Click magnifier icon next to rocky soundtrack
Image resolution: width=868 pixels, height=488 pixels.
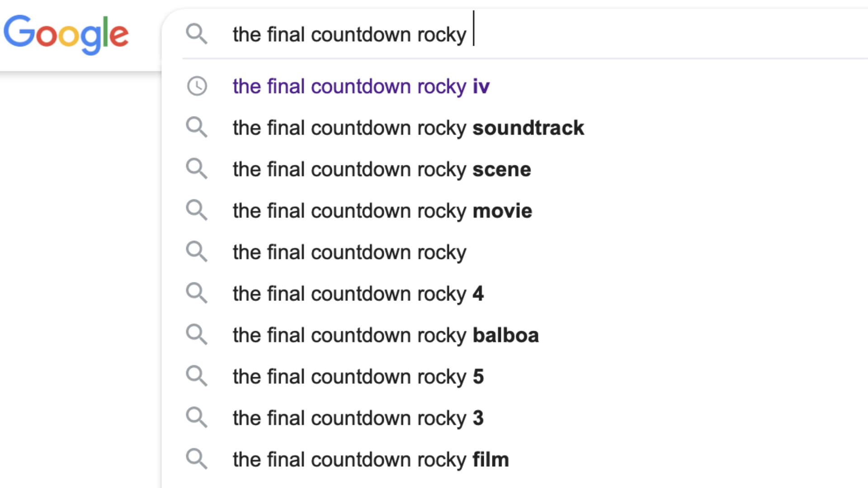coord(197,127)
